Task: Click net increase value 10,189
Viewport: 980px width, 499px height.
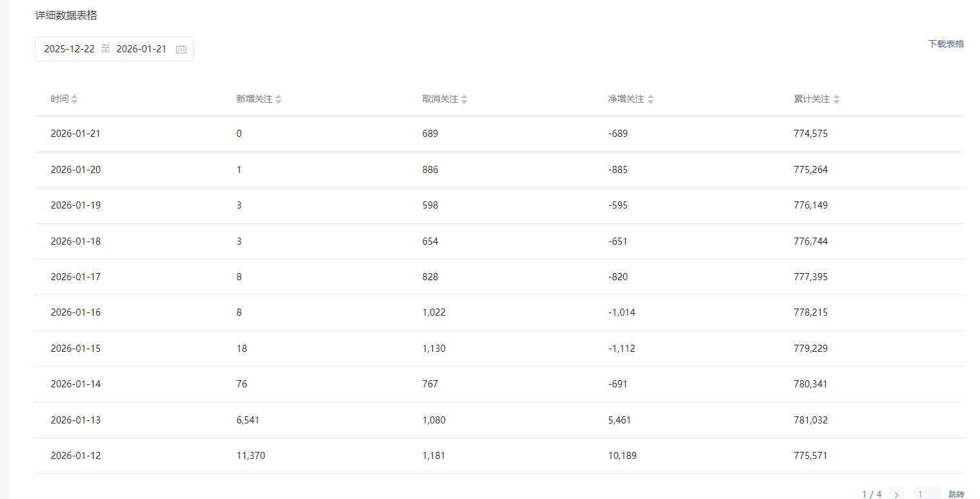Action: click(x=623, y=456)
